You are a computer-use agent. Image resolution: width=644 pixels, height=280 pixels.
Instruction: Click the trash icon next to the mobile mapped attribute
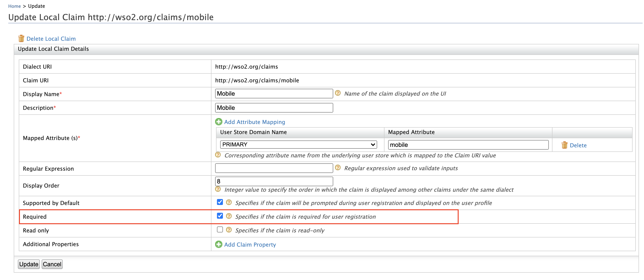pos(564,145)
